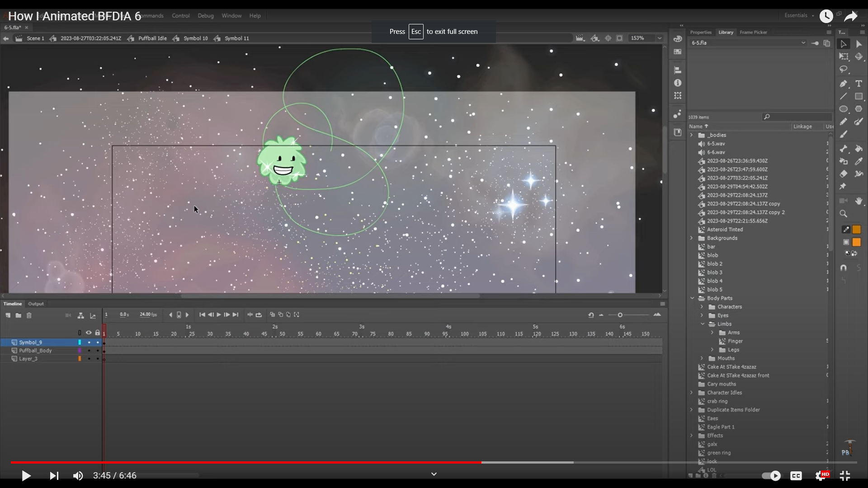Toggle visibility of Puffball_Body layer
868x488 pixels.
click(89, 351)
